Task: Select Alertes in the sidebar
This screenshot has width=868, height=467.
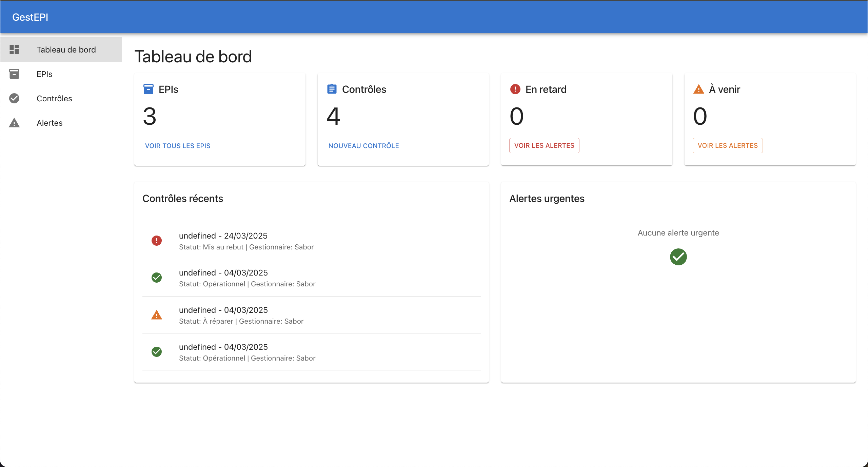Action: pos(50,123)
